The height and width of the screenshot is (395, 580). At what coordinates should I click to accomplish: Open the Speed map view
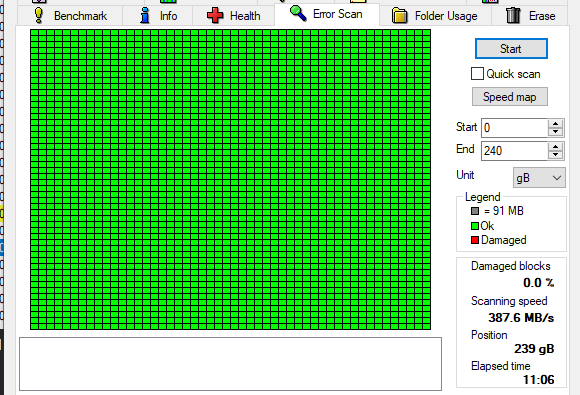510,97
